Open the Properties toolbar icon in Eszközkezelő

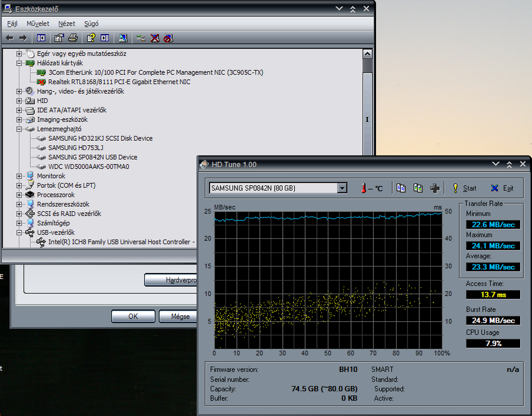[x=60, y=38]
